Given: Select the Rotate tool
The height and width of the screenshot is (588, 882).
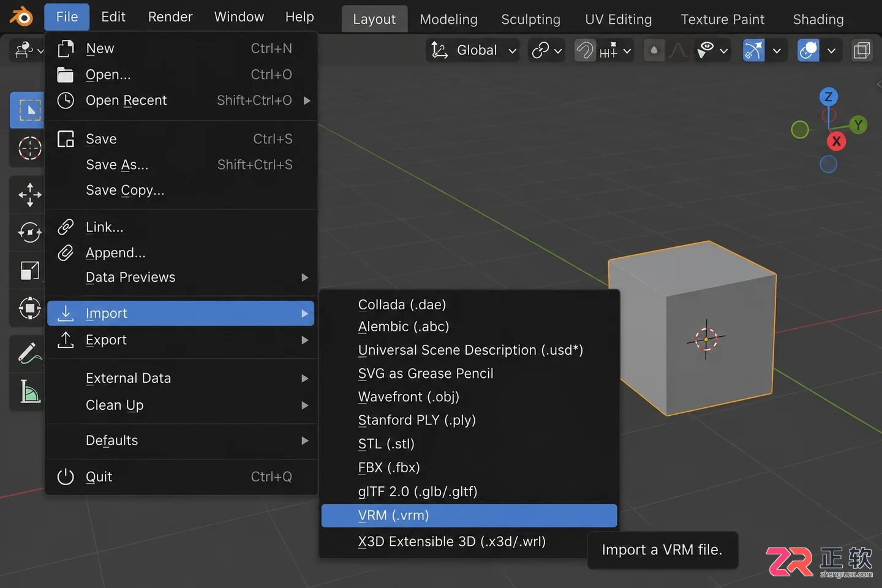Looking at the screenshot, I should 29,232.
